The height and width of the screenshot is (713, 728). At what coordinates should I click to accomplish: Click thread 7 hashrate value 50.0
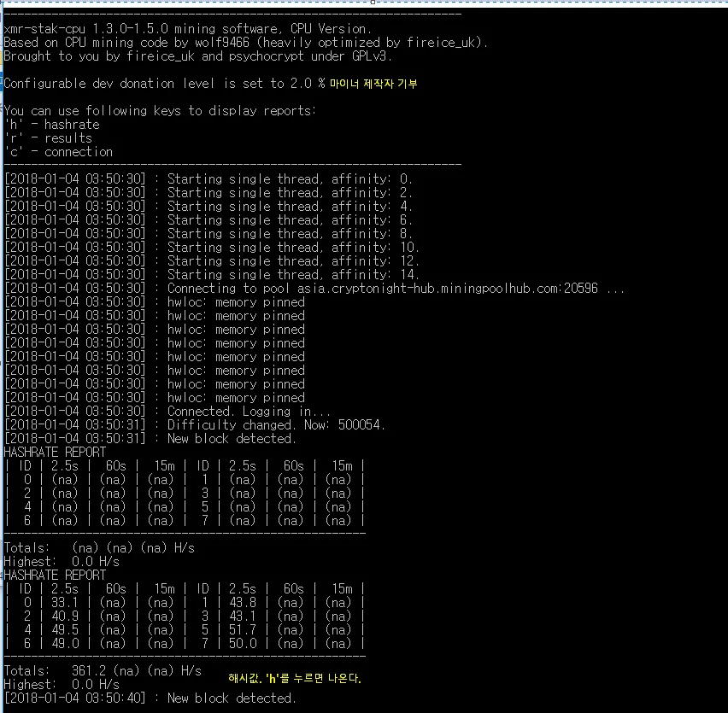[243, 644]
